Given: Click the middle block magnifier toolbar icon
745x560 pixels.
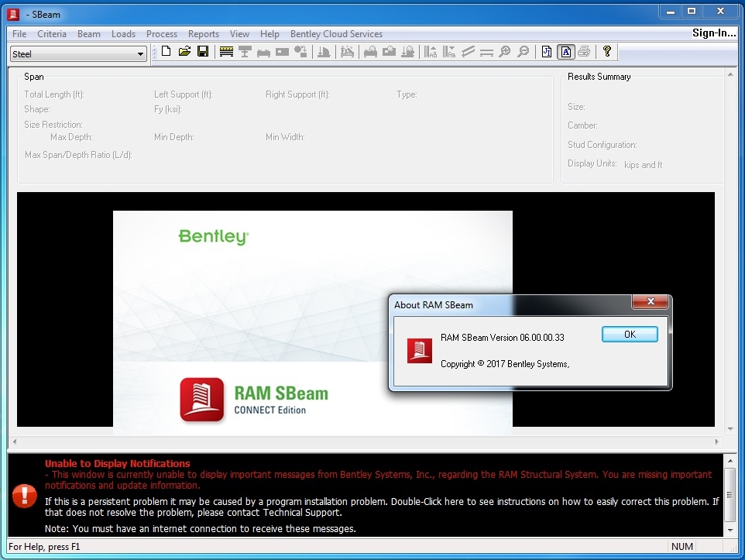Looking at the screenshot, I should [389, 51].
